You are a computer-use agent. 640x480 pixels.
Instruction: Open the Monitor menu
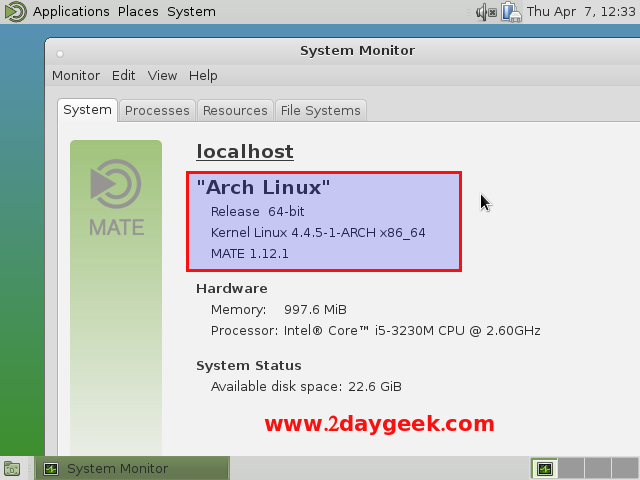pyautogui.click(x=76, y=76)
